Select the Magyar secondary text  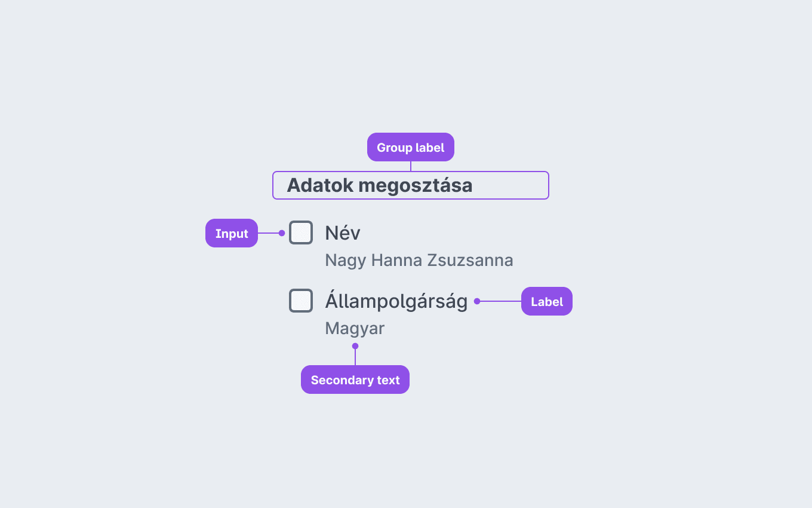click(355, 329)
